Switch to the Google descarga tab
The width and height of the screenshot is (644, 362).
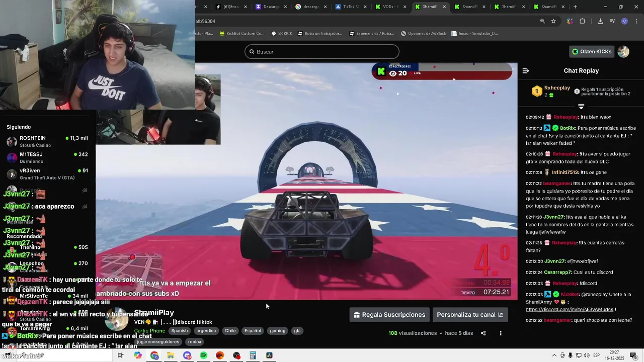(310, 7)
